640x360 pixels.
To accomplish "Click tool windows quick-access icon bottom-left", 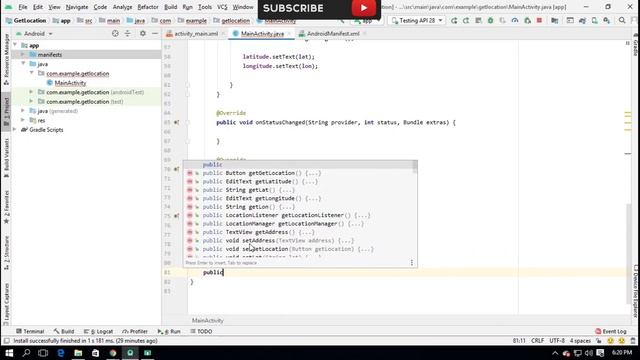I will pos(7,341).
